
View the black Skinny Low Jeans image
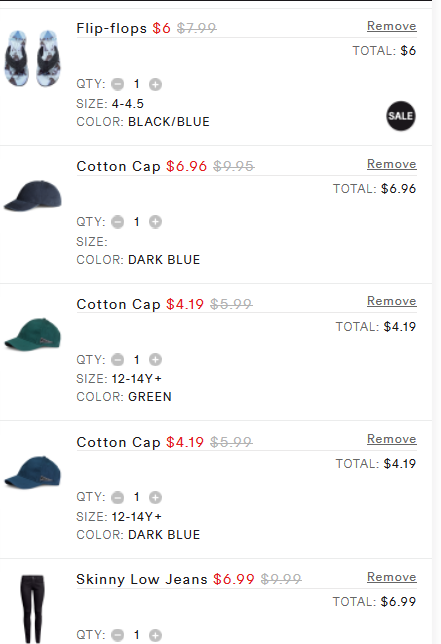pyautogui.click(x=32, y=609)
